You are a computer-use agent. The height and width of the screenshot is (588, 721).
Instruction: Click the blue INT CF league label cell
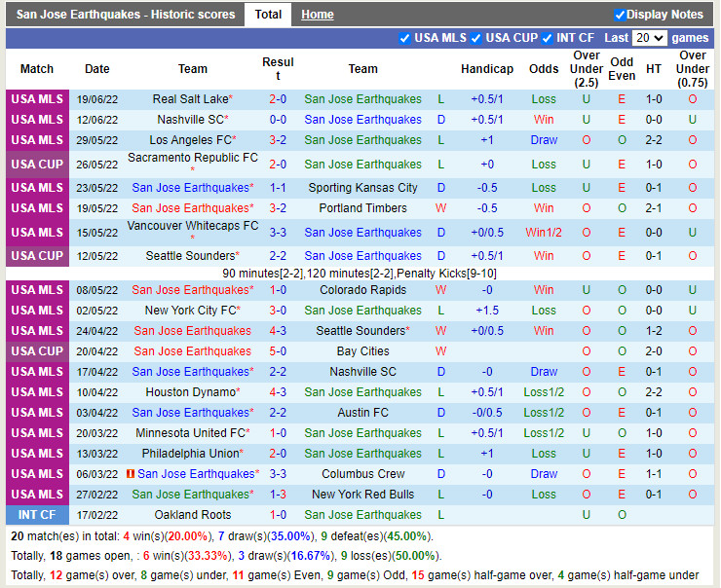(x=37, y=515)
